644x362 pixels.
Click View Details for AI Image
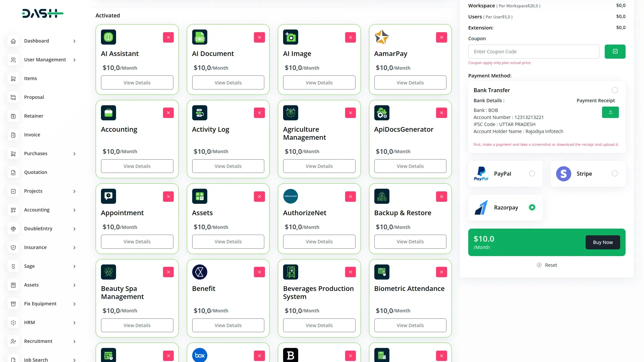319,82
